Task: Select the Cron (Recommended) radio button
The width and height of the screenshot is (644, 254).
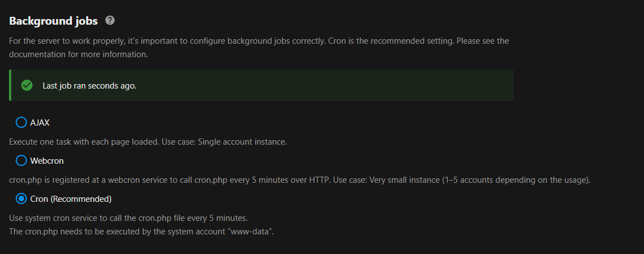Action: click(21, 199)
